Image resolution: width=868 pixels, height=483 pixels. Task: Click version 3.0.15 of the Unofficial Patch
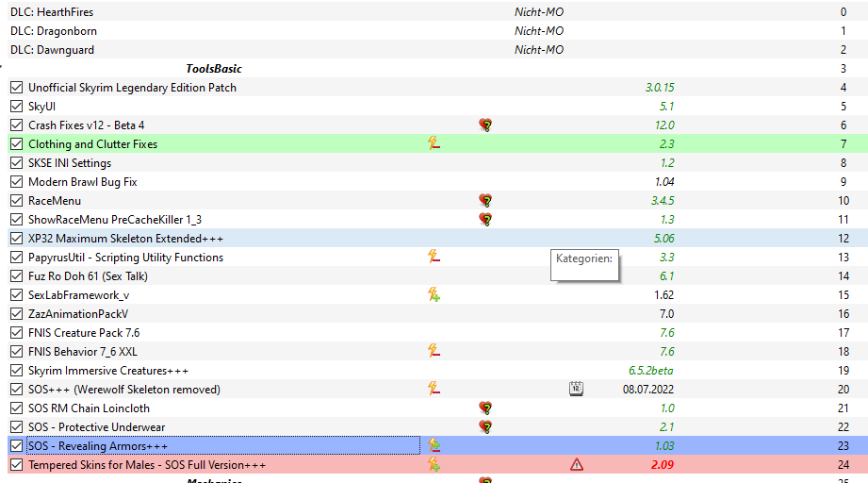coord(660,88)
